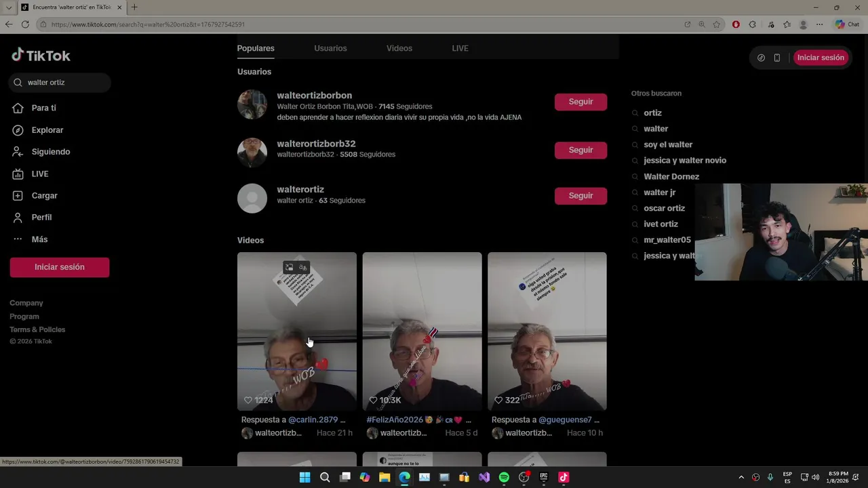Open Visual Studio from the taskbar
The width and height of the screenshot is (868, 488).
tap(484, 477)
